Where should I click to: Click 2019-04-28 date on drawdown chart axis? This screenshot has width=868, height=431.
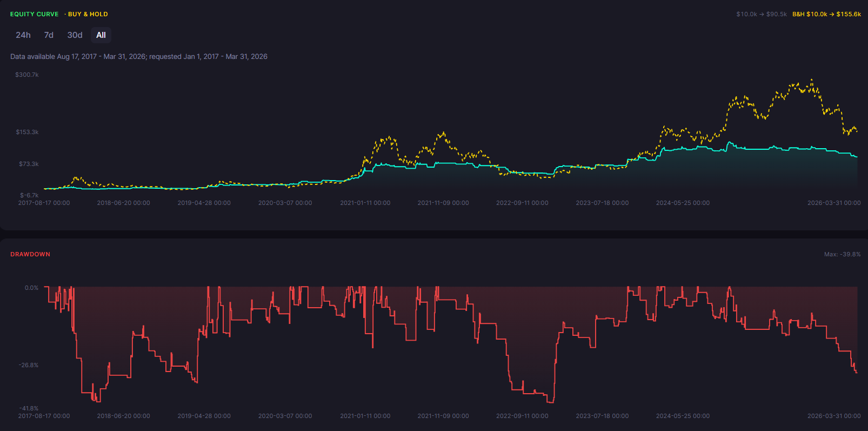point(204,416)
